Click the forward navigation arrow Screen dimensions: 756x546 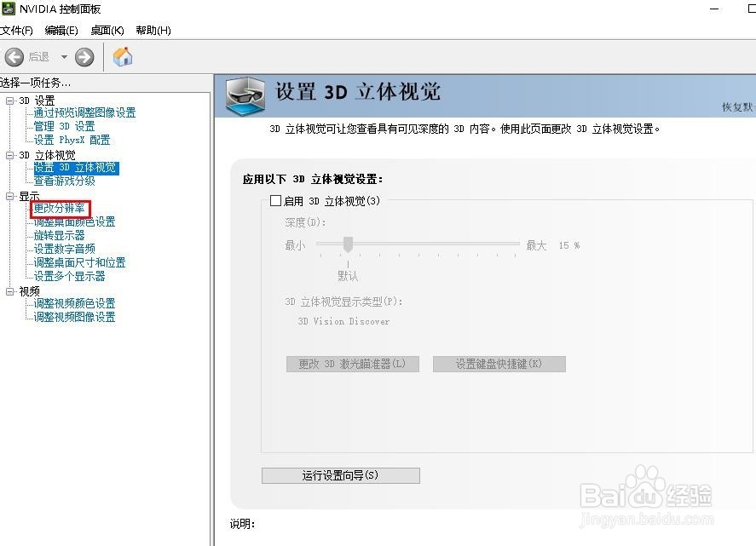pos(84,57)
